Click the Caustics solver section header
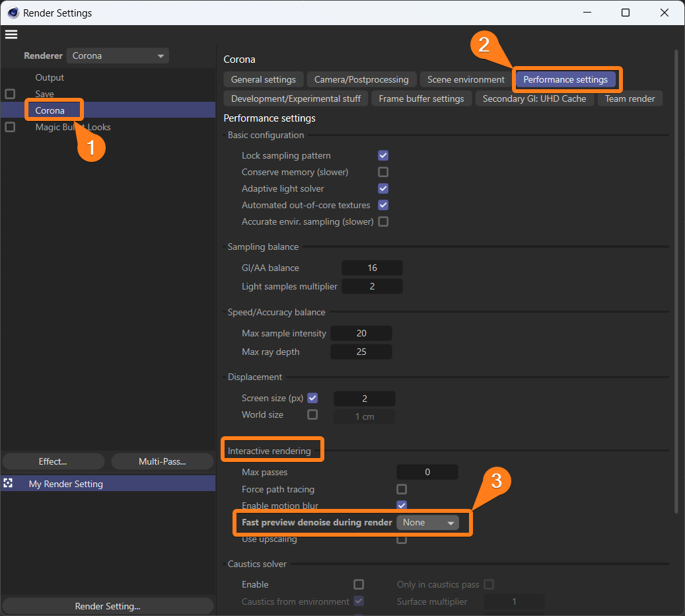Image resolution: width=685 pixels, height=616 pixels. [257, 564]
